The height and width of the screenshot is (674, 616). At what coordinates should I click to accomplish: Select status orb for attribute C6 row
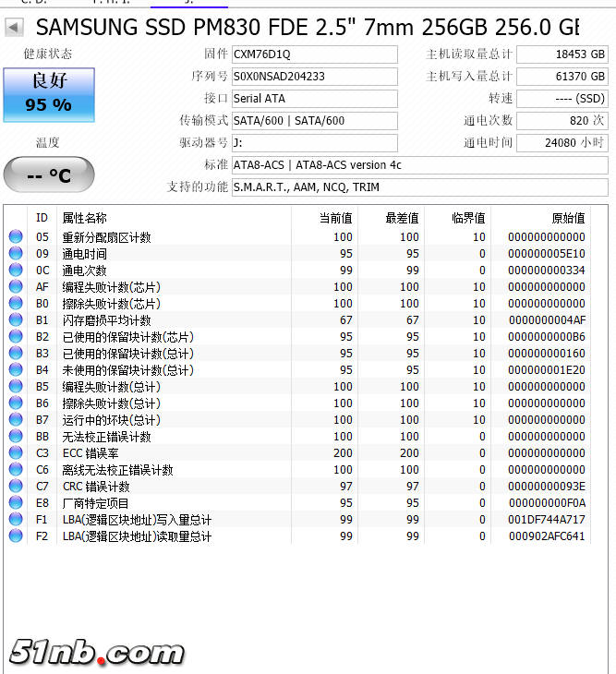pos(16,469)
